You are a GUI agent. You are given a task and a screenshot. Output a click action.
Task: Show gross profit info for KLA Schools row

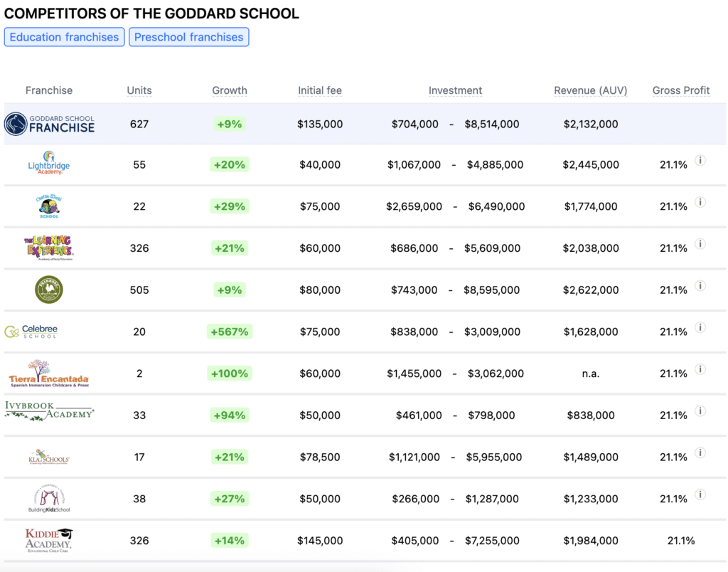(700, 453)
